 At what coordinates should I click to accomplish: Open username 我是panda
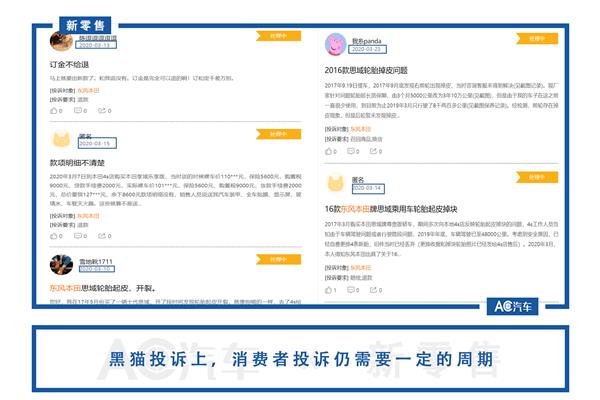[x=367, y=41]
